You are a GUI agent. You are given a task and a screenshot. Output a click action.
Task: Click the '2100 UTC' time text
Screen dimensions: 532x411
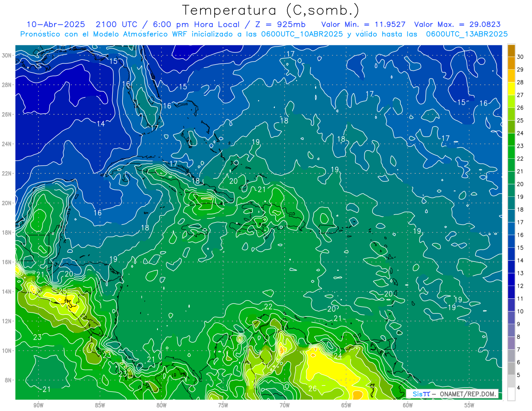(117, 24)
